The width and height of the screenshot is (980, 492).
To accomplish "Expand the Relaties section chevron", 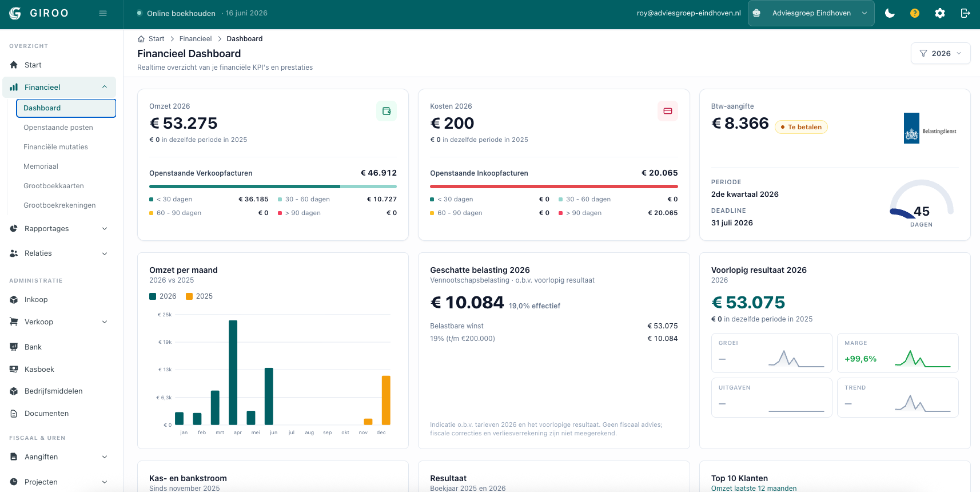I will [x=105, y=253].
